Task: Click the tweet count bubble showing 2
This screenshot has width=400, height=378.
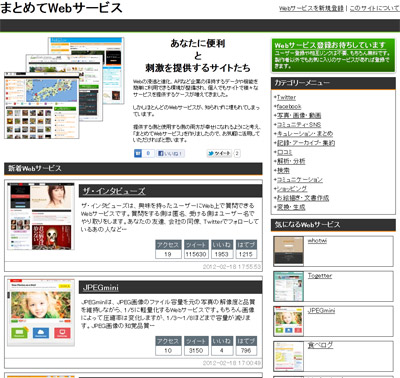Action: pyautogui.click(x=237, y=153)
